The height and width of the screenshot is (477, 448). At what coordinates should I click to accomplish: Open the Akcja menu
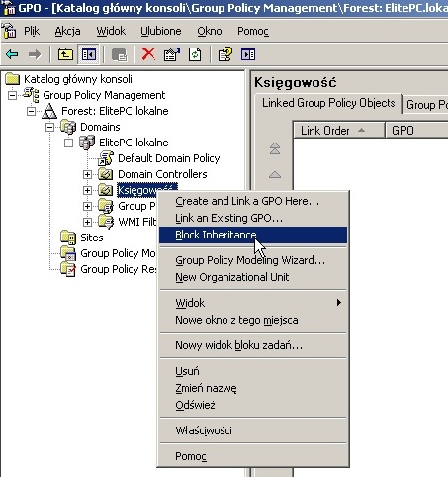[x=67, y=31]
